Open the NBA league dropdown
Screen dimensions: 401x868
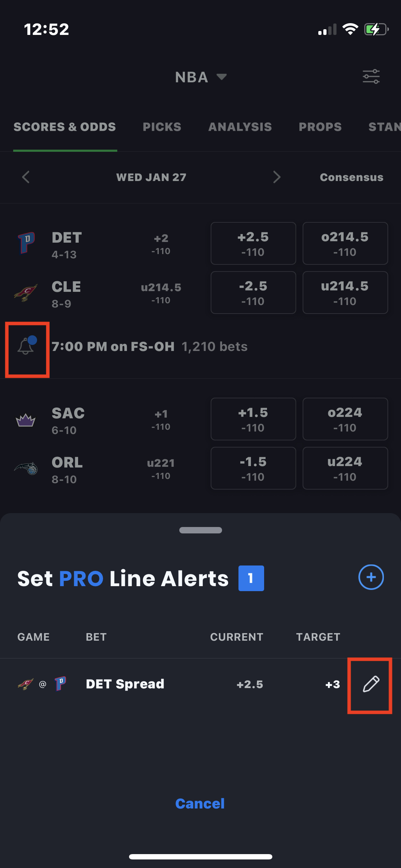pos(200,77)
